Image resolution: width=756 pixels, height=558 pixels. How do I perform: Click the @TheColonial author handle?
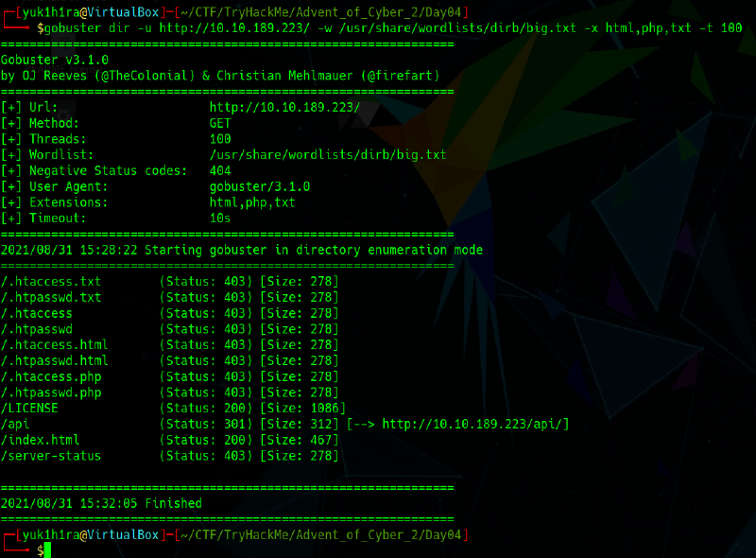click(x=170, y=75)
